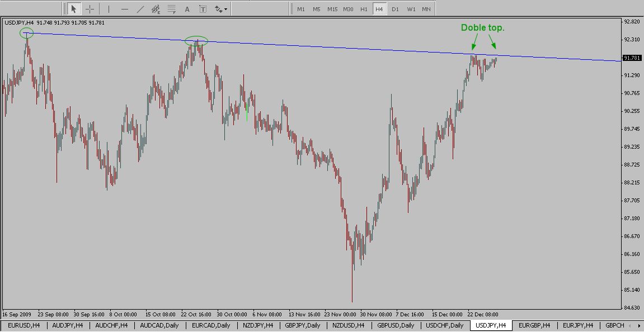This screenshot has height=332, width=644.
Task: Pick the Fibonacci retracement tool
Action: pyautogui.click(x=172, y=9)
